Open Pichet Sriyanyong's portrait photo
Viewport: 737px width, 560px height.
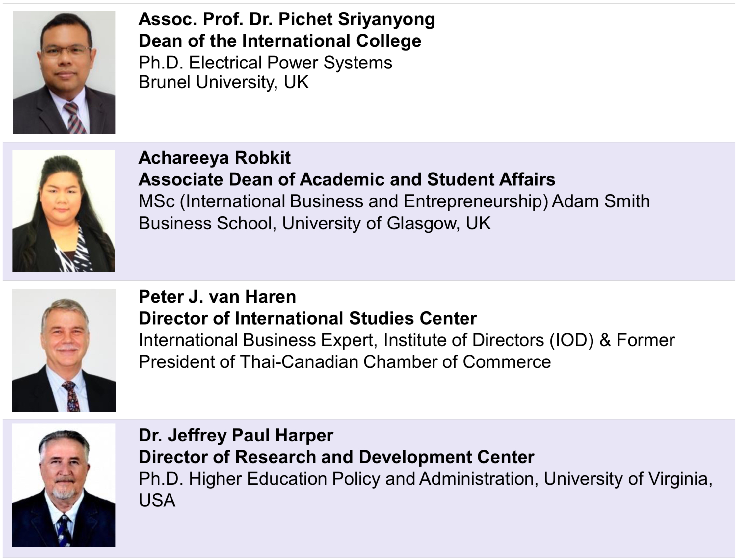(64, 72)
